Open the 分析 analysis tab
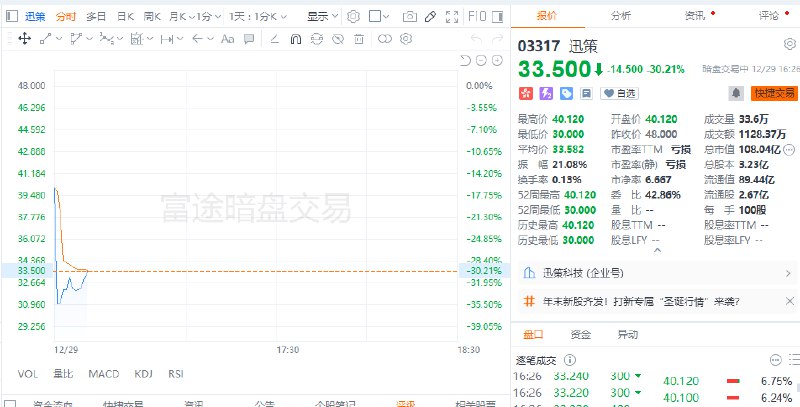This screenshot has height=407, width=800. click(x=620, y=15)
